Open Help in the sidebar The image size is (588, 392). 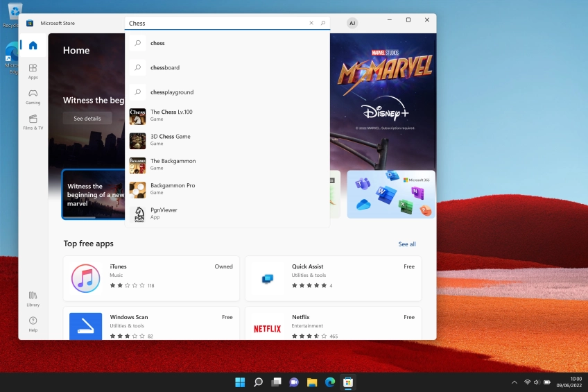point(33,325)
